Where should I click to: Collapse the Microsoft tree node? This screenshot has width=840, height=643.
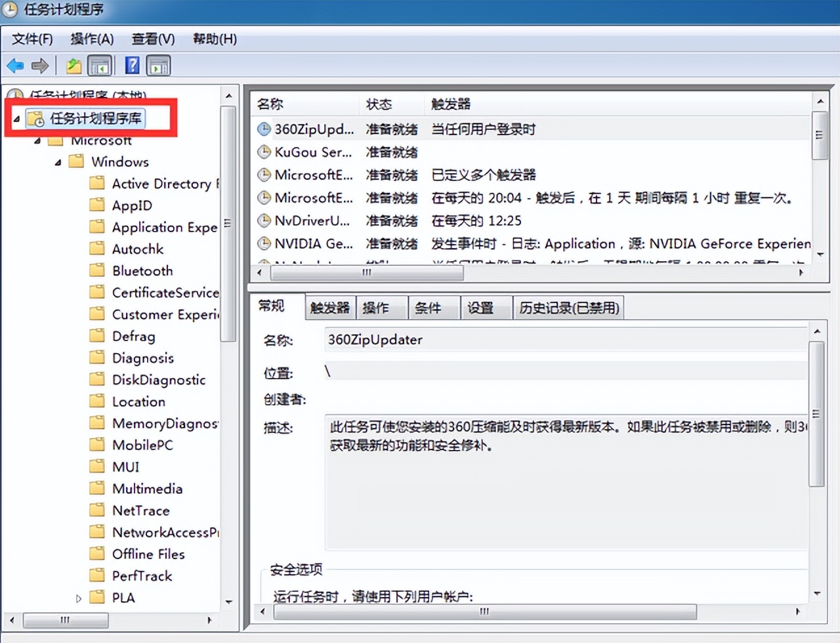(x=37, y=140)
